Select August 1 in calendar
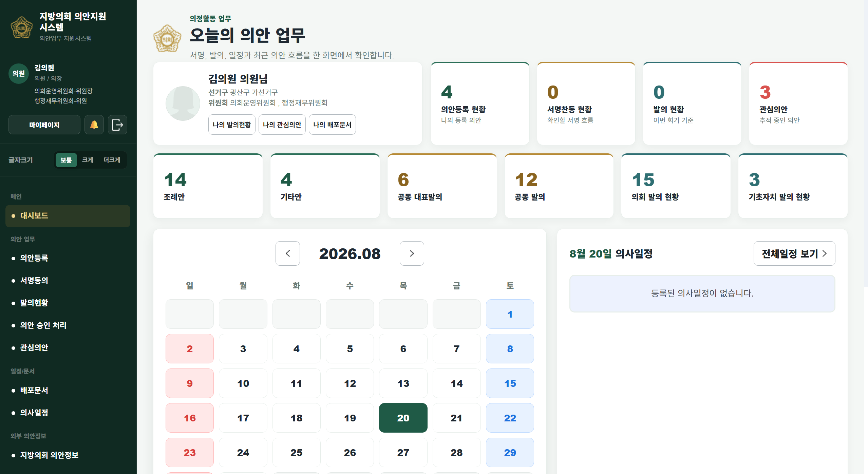Image resolution: width=868 pixels, height=474 pixels. [510, 314]
